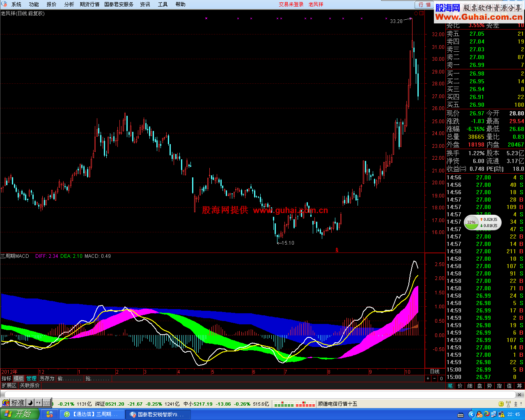525x420 pixels.
Task: Click the network computers tray icon
Action: [493, 414]
